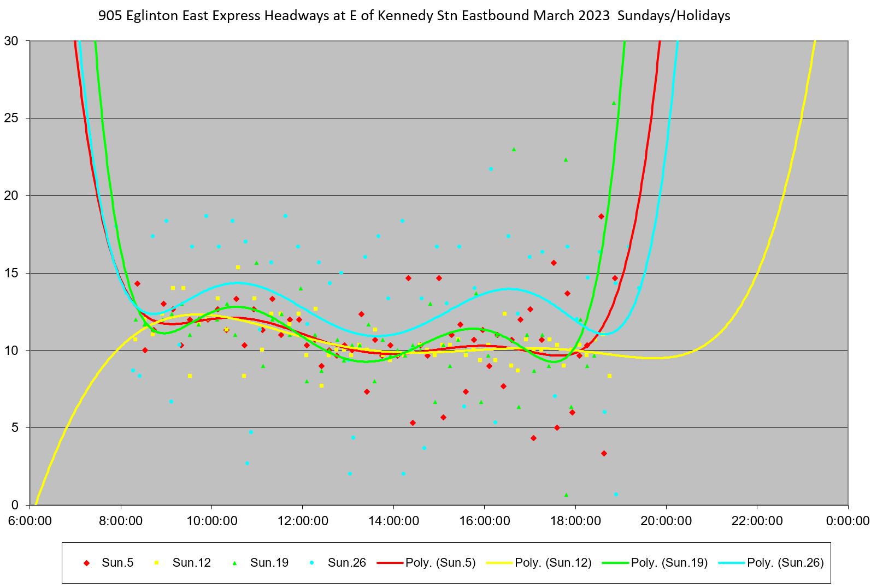Image resolution: width=871 pixels, height=588 pixels.
Task: Select the green triangle point at value 23
Action: (x=514, y=149)
